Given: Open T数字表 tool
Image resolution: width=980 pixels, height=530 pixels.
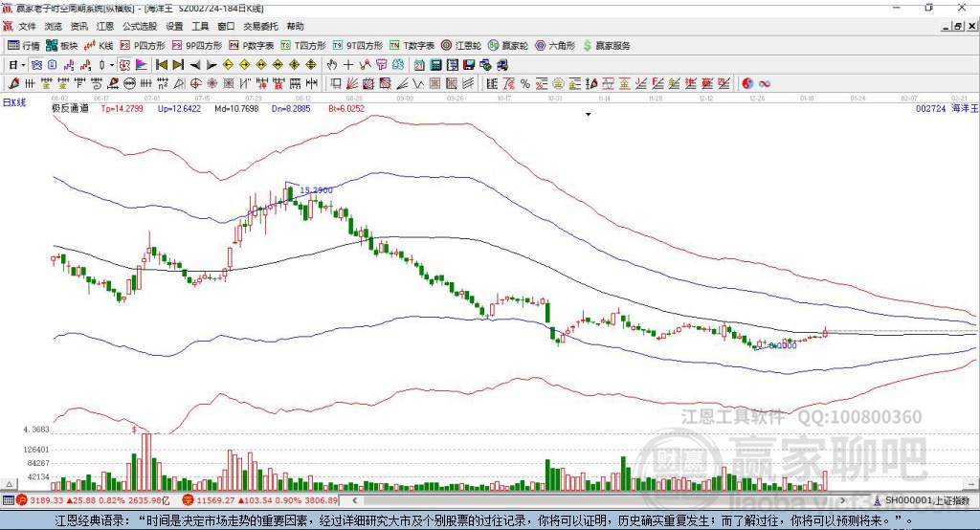Looking at the screenshot, I should click(x=412, y=46).
